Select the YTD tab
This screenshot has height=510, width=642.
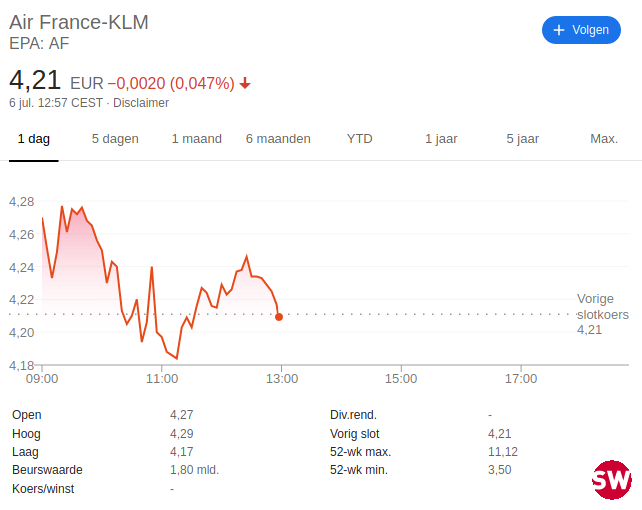click(x=359, y=139)
